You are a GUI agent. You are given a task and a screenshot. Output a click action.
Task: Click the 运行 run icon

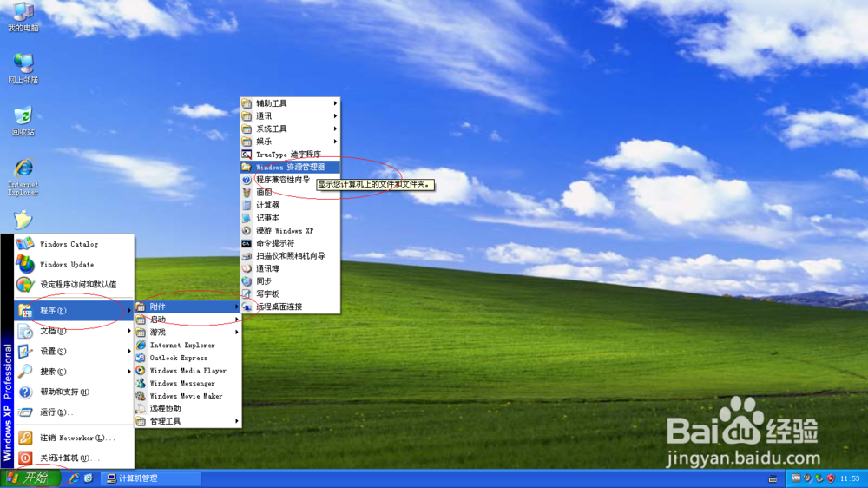[x=25, y=412]
